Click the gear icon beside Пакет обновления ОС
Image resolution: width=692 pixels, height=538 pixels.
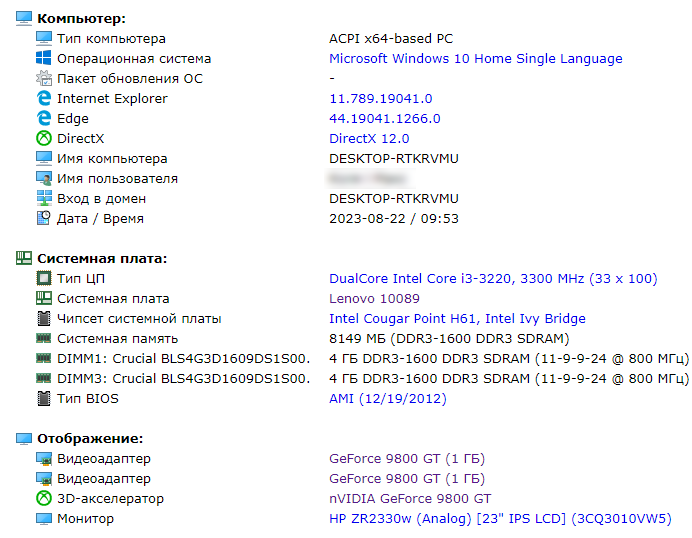[x=44, y=79]
